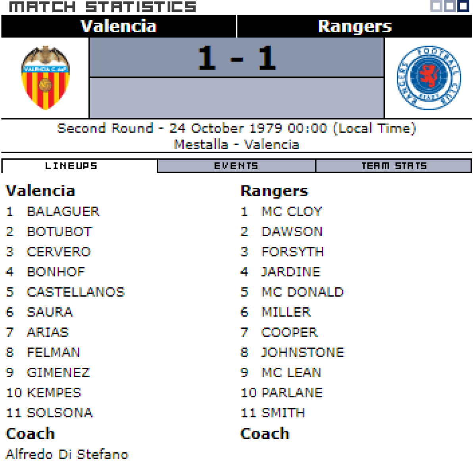Click the middle gray-blue square icon
The image size is (476, 463).
coord(449,6)
